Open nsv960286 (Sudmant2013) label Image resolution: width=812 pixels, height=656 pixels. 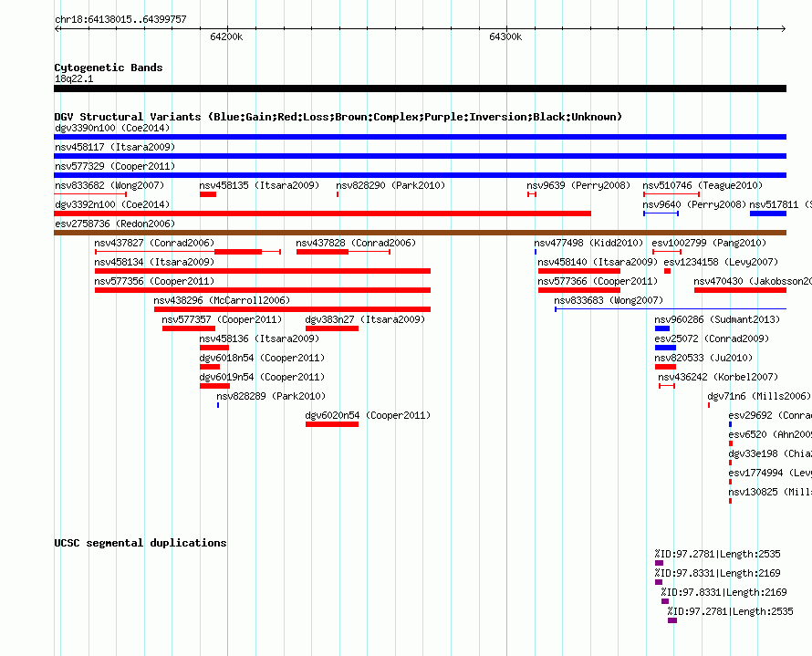click(717, 319)
